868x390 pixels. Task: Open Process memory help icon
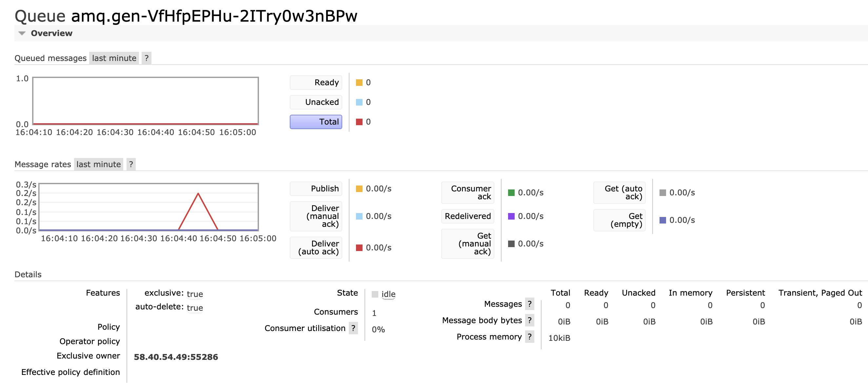point(529,337)
